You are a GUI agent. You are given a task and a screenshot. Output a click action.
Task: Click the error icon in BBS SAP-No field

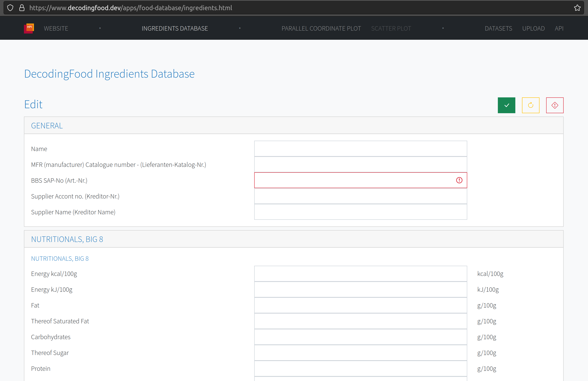coord(459,180)
